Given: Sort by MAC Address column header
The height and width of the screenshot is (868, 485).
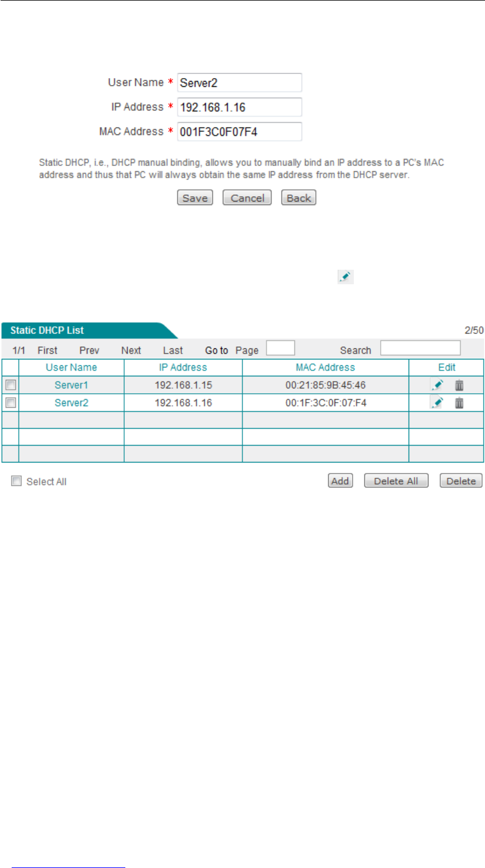Looking at the screenshot, I should click(325, 368).
